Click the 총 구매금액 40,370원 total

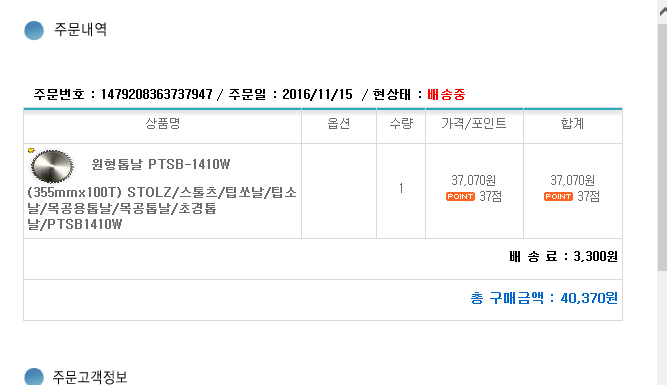tap(544, 298)
